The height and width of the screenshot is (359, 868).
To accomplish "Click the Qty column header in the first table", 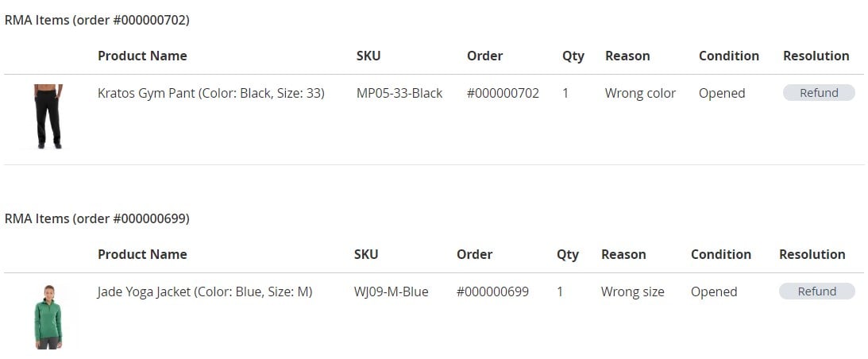I will (x=573, y=56).
